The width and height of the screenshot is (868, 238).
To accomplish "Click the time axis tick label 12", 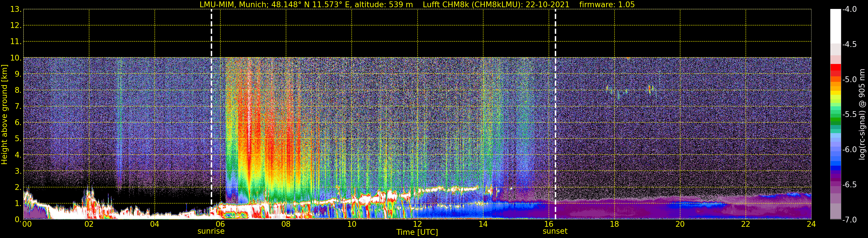I will coord(417,224).
